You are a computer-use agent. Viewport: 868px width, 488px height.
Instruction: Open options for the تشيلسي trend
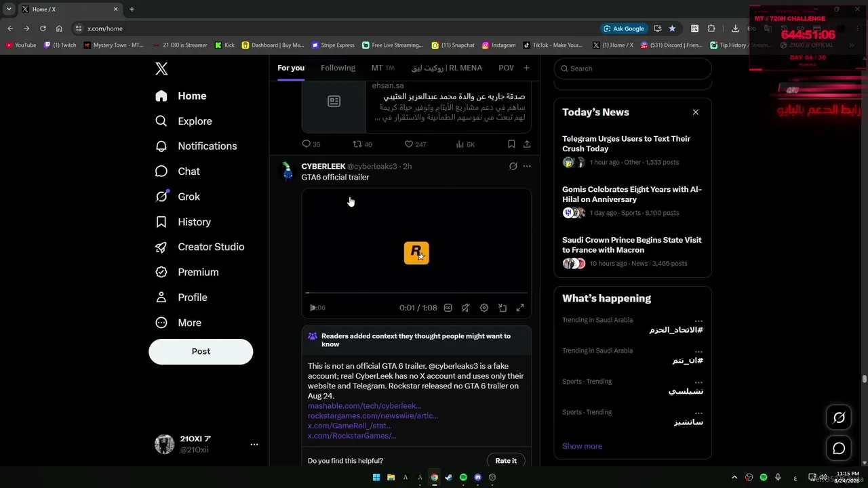[698, 382]
